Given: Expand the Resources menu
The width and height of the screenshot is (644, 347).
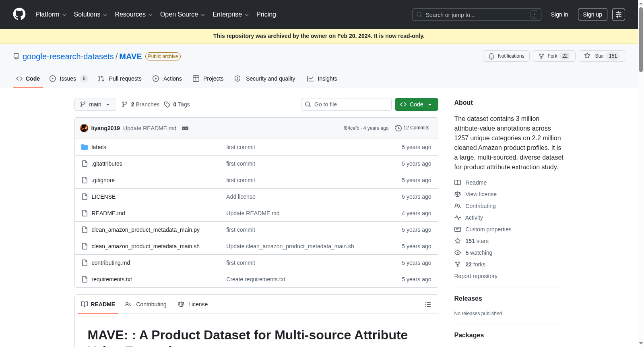Looking at the screenshot, I should pyautogui.click(x=134, y=15).
